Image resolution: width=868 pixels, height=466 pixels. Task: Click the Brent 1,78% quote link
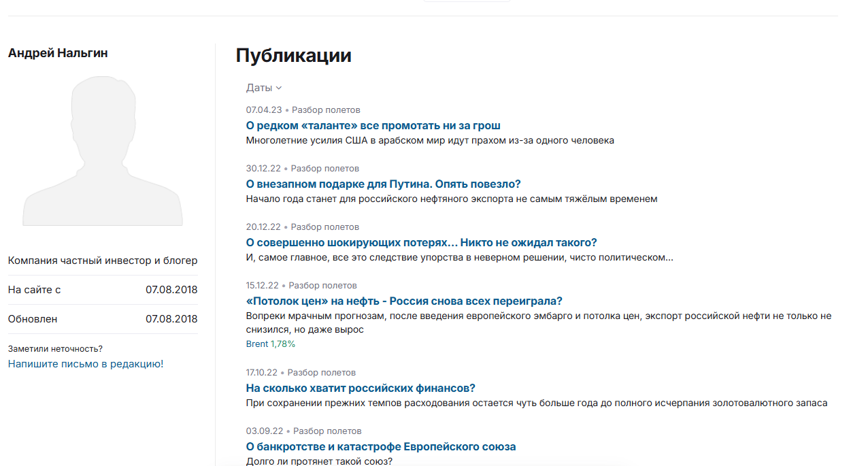[271, 344]
